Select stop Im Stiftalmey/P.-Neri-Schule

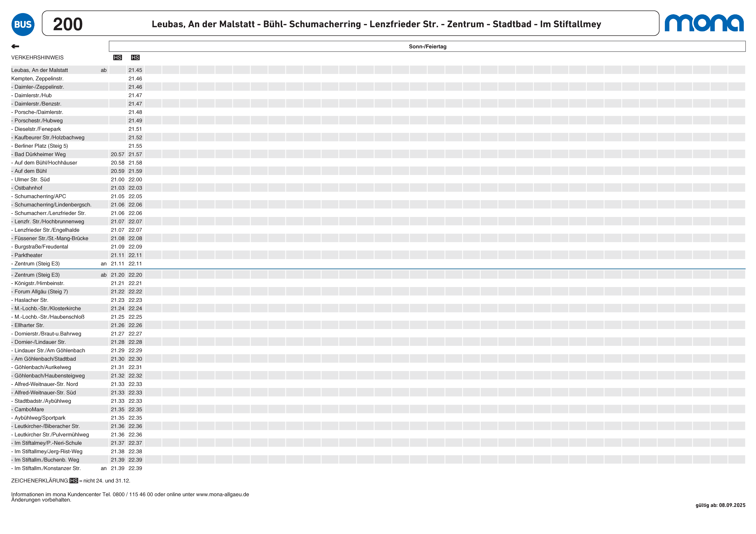point(46,443)
